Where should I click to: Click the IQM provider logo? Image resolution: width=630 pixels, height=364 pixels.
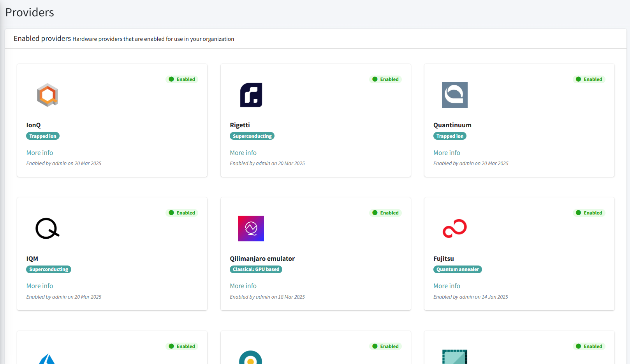point(47,229)
